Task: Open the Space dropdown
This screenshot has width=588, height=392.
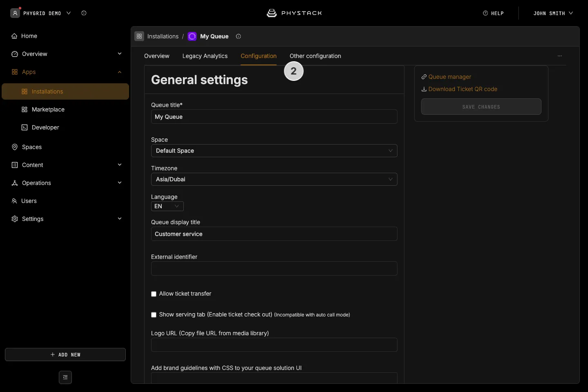Action: pos(274,151)
